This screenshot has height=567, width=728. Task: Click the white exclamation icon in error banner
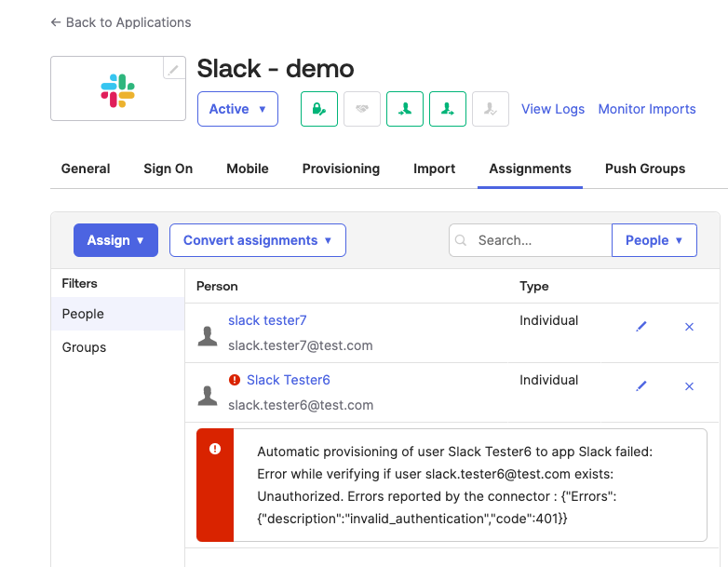[215, 449]
